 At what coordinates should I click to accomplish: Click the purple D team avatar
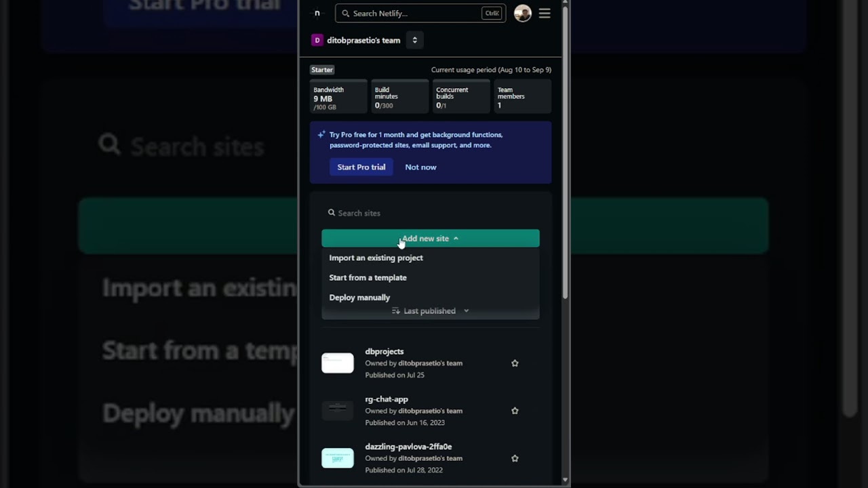pyautogui.click(x=317, y=40)
